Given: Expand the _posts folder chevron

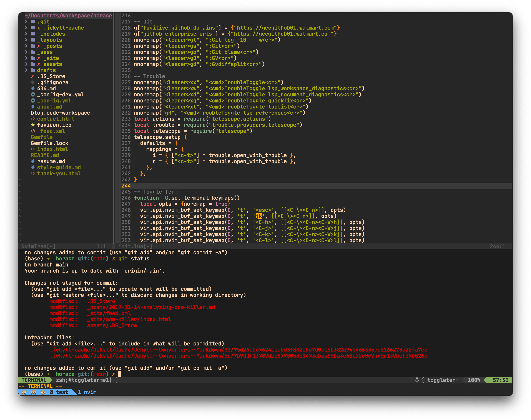Looking at the screenshot, I should pos(26,46).
